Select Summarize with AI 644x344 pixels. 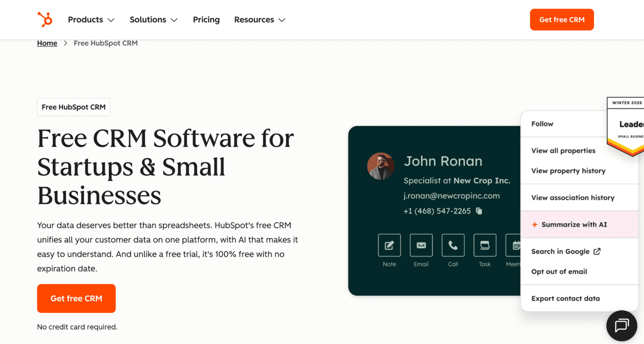point(579,225)
